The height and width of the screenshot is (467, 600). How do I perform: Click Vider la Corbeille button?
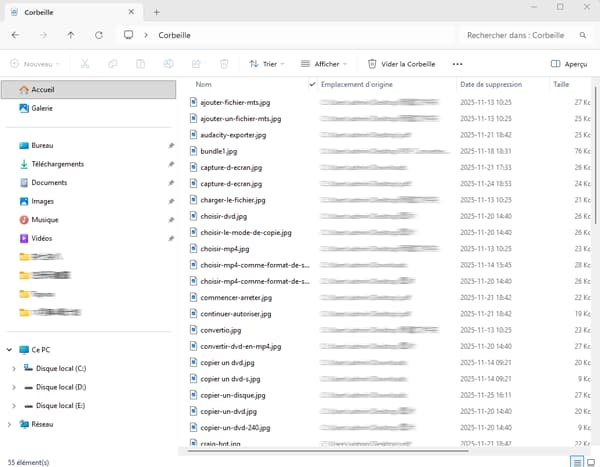tap(401, 64)
